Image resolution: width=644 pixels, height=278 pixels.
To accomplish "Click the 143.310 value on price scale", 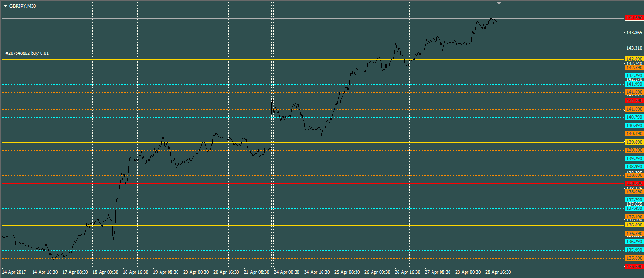I will (x=634, y=48).
